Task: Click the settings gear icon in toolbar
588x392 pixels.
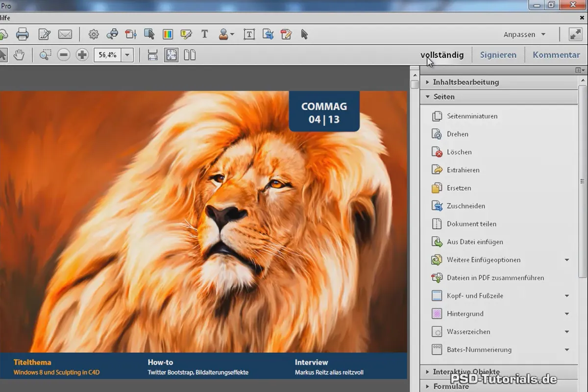Action: pyautogui.click(x=94, y=34)
